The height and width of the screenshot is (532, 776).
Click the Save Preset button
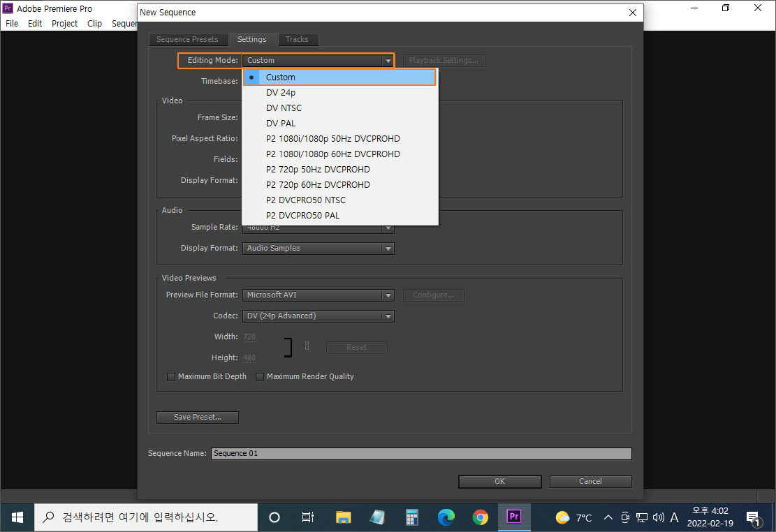[198, 418]
